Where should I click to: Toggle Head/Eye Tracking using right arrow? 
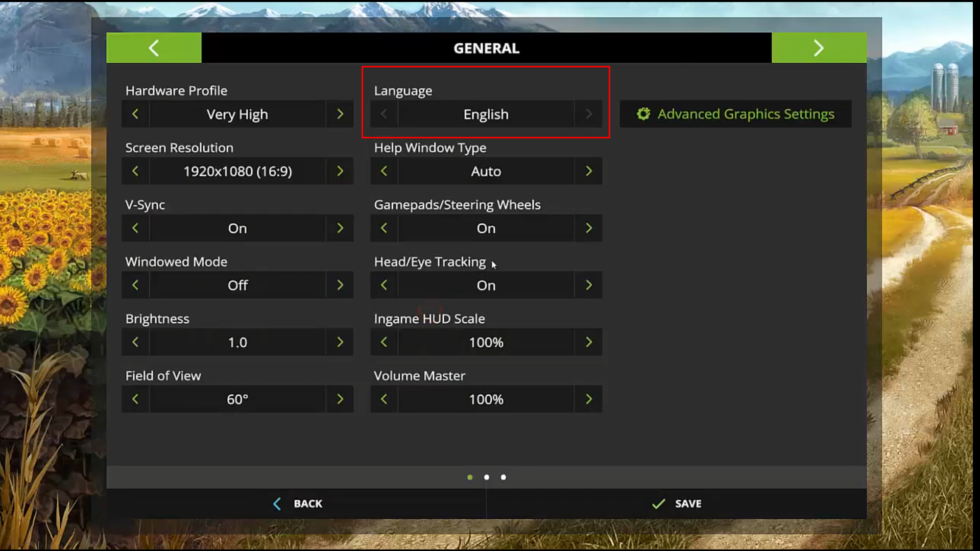point(589,285)
